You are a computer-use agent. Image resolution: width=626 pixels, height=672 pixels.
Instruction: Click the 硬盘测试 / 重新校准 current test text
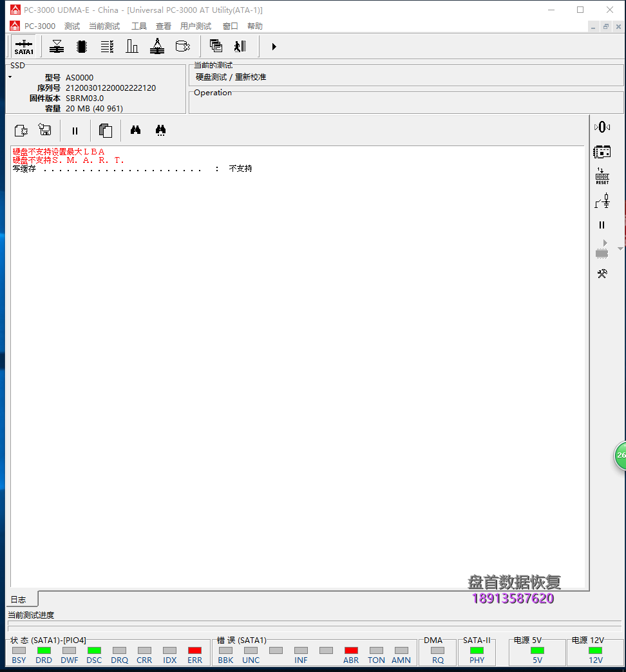(231, 77)
